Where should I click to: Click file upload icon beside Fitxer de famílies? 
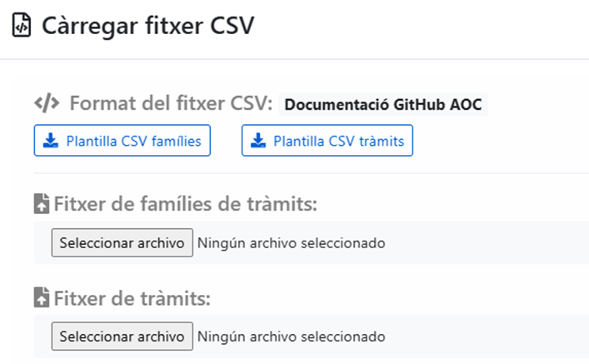pyautogui.click(x=42, y=204)
